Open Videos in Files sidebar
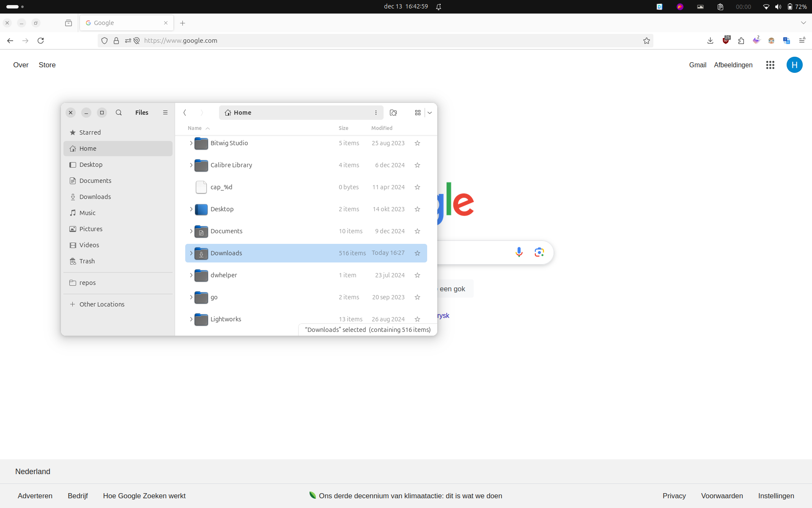The height and width of the screenshot is (508, 812). pyautogui.click(x=118, y=245)
